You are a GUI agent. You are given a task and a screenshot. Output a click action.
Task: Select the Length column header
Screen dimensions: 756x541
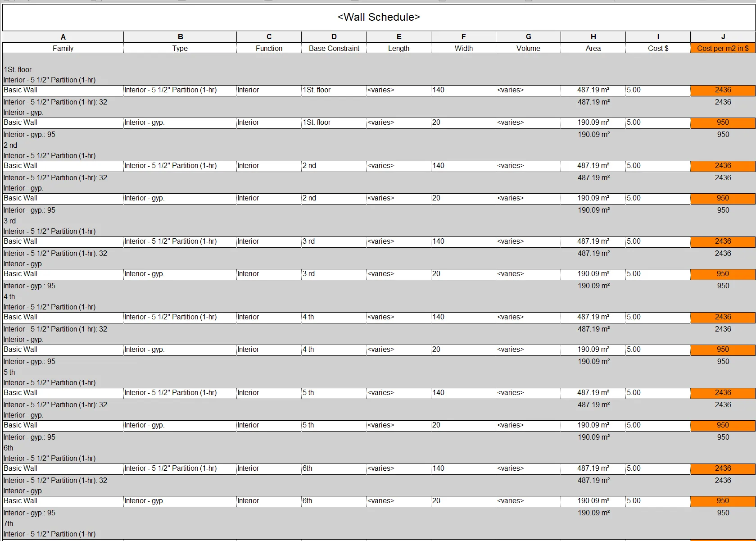(398, 48)
